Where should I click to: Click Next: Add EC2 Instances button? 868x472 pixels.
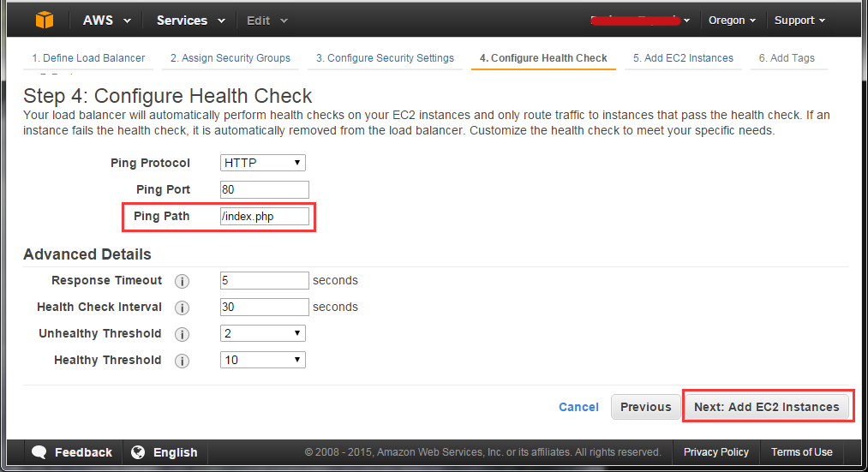[x=767, y=407]
